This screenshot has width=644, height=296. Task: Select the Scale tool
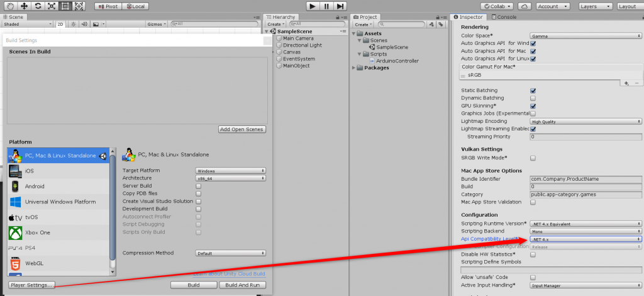[x=52, y=6]
